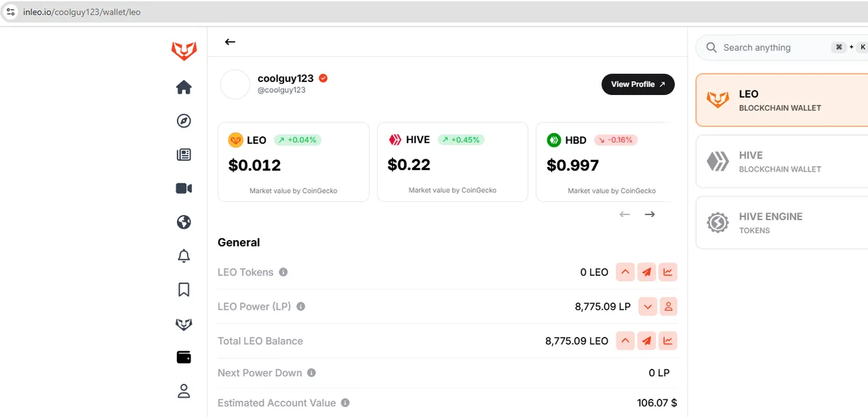Click the chart icon in the Total LEO Balance row

point(668,341)
